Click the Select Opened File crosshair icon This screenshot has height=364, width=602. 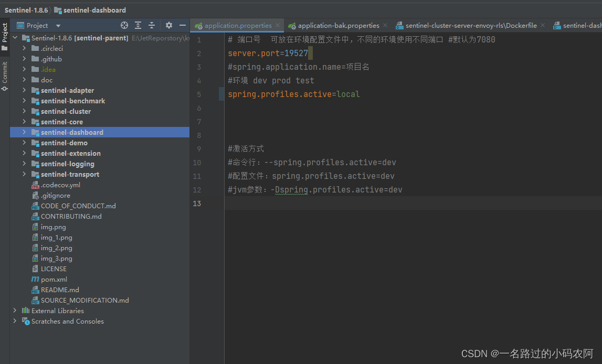[x=124, y=25]
